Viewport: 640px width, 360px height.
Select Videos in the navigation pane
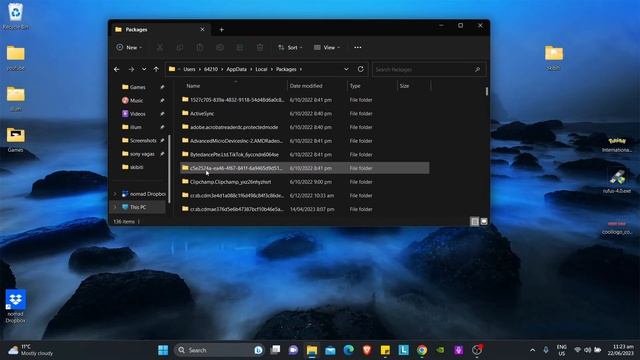137,114
